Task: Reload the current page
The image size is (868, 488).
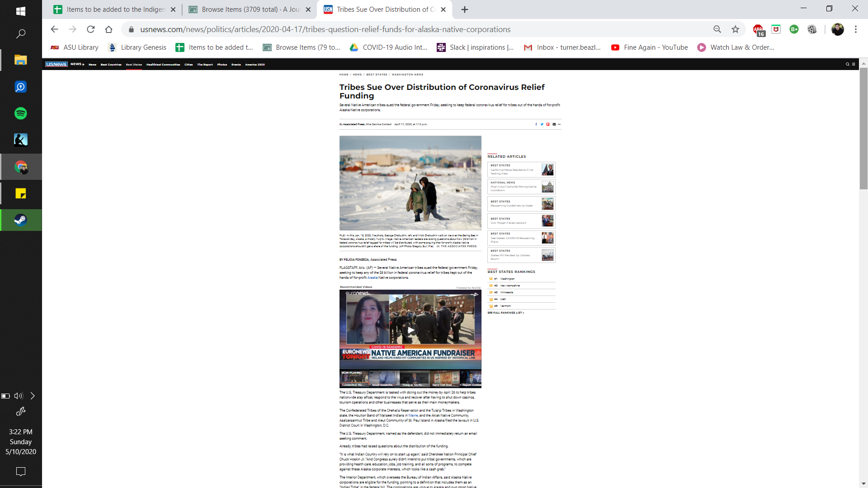Action: pos(91,29)
